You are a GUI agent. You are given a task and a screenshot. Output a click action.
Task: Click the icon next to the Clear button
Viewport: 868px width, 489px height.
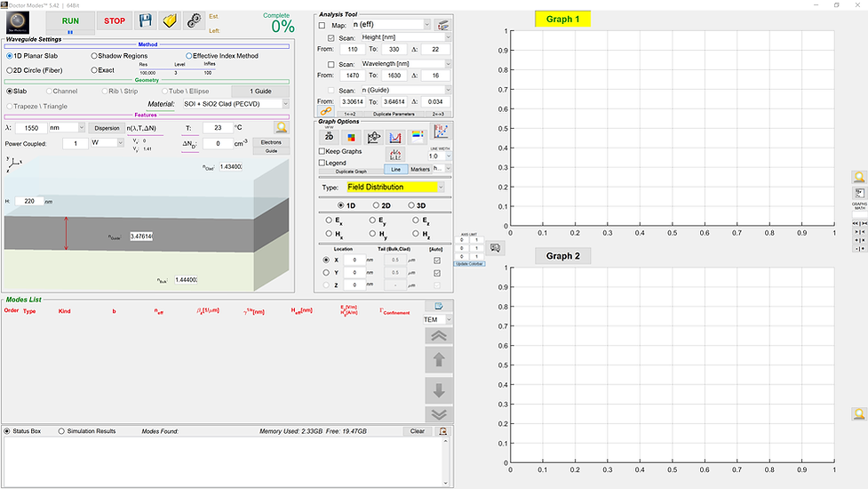point(442,431)
